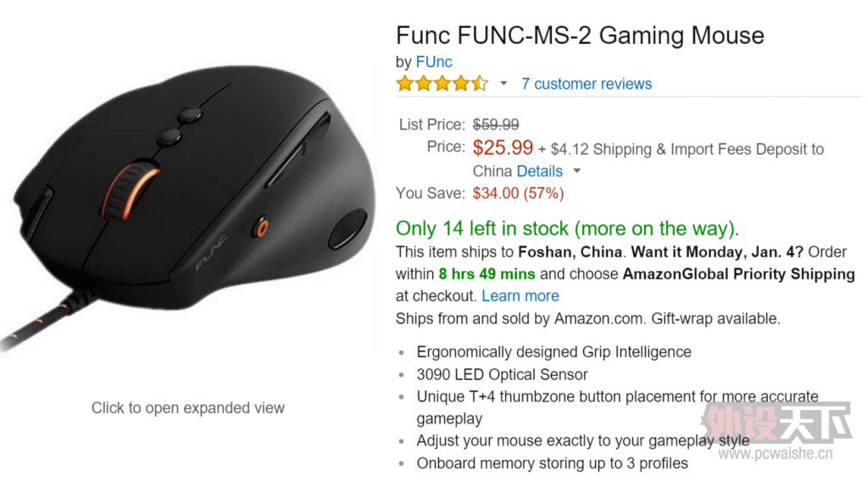Expand the rating breakdown dropdown arrow

(x=504, y=84)
